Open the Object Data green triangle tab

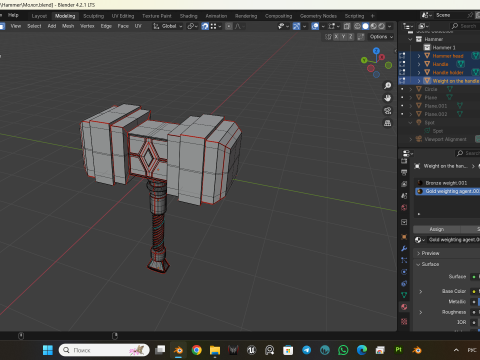tap(404, 295)
